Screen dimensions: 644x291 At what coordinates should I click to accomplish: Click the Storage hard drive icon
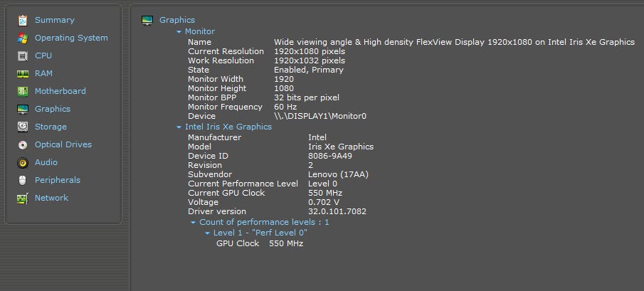(23, 127)
